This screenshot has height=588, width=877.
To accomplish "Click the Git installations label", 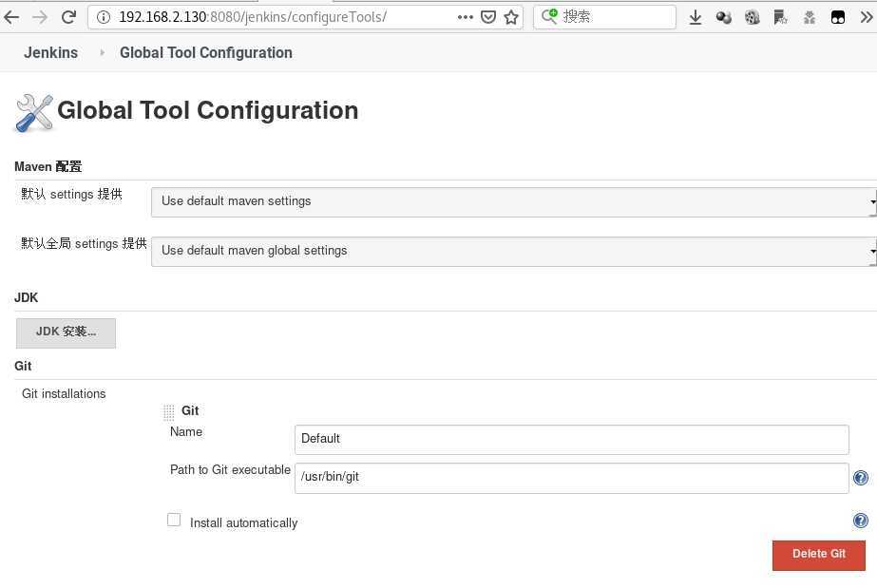I will [x=64, y=393].
